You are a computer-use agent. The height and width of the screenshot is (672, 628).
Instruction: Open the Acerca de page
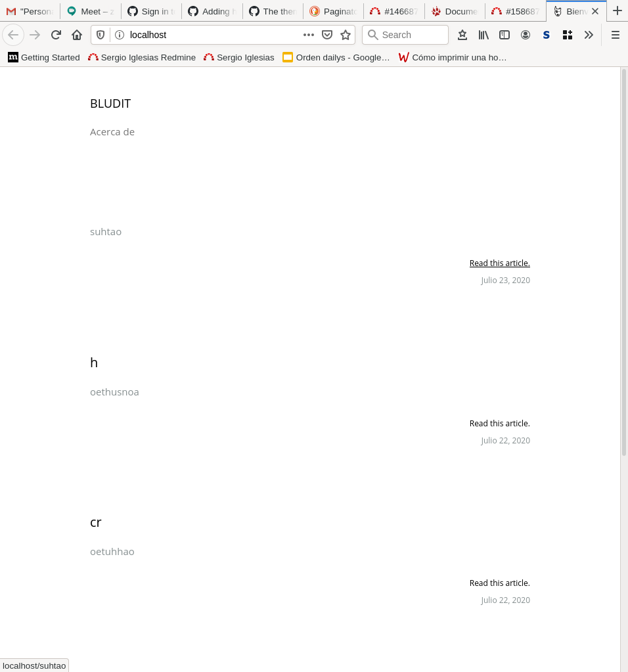(x=112, y=132)
